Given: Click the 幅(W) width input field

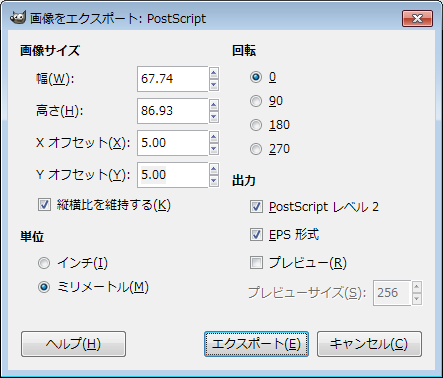Looking at the screenshot, I should click(173, 79).
